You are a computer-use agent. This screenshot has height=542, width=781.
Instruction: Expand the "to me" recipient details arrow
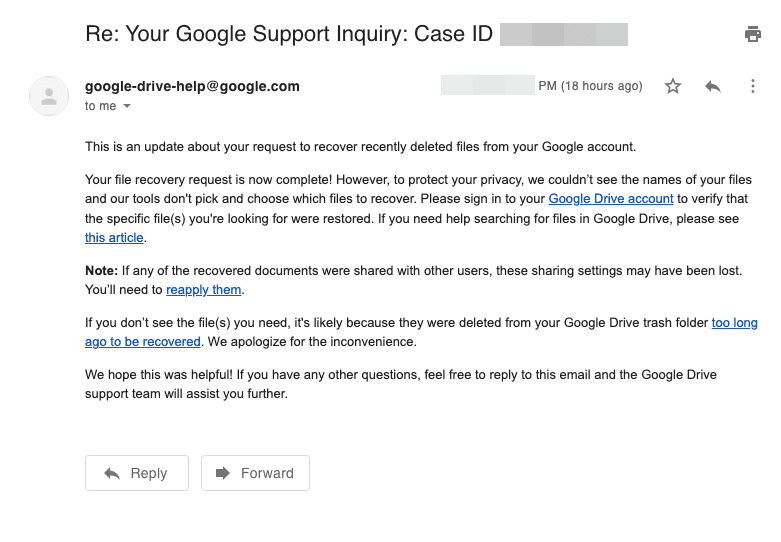pos(127,106)
